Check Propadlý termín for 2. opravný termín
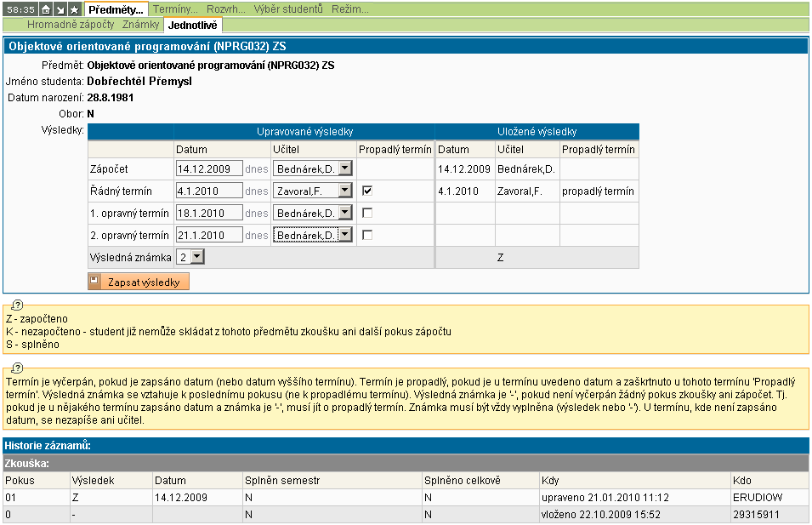 point(367,236)
